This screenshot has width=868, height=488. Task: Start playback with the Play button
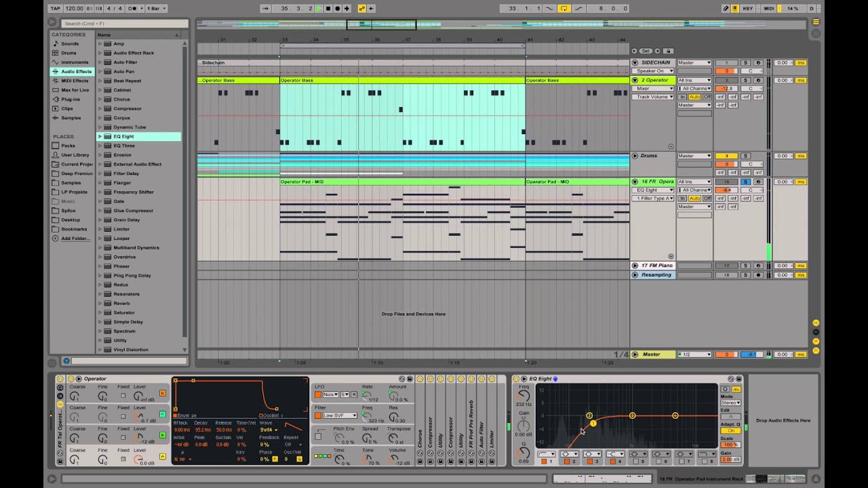pos(319,8)
